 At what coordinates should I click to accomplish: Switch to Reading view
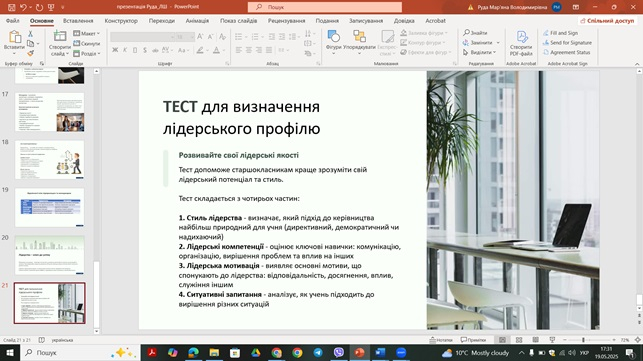point(536,340)
